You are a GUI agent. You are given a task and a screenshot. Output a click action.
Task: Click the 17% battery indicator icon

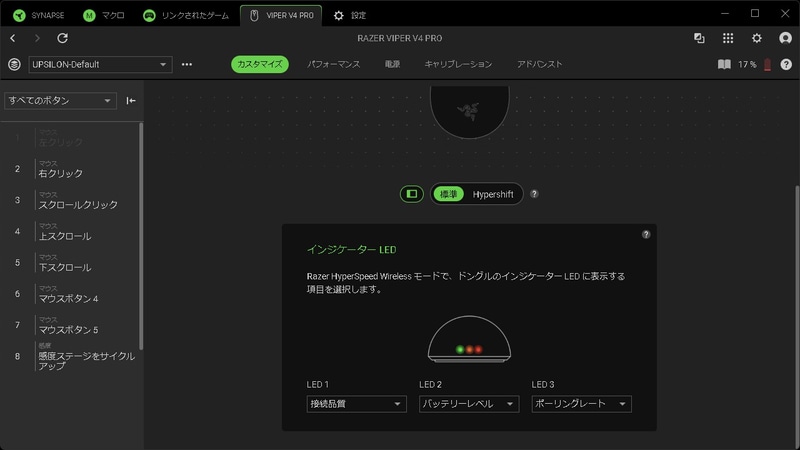(767, 64)
